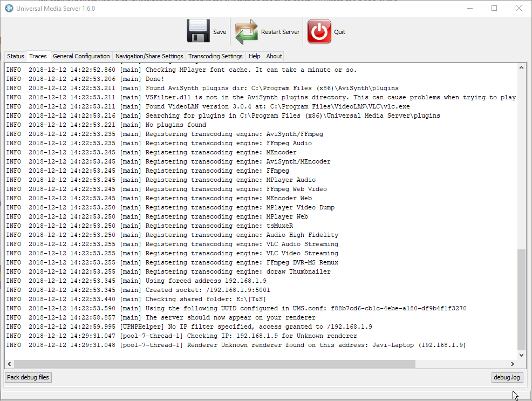Click engine line 'VLC Audio Streaming'
This screenshot has height=401, width=532.
click(x=172, y=244)
